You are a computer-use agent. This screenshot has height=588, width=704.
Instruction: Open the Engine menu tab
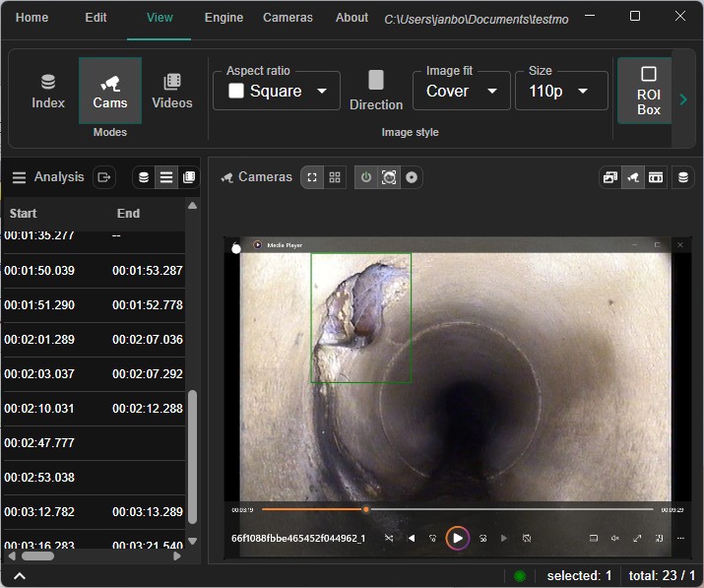[x=224, y=18]
